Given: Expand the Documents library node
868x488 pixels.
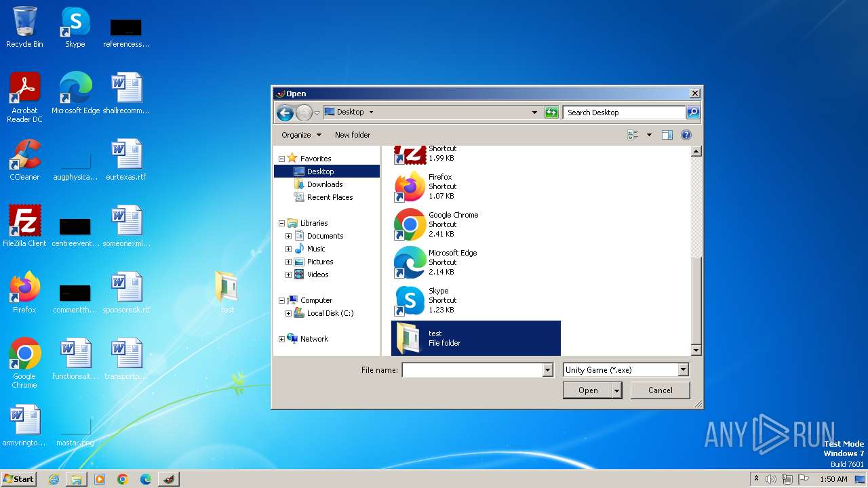Looking at the screenshot, I should (289, 236).
